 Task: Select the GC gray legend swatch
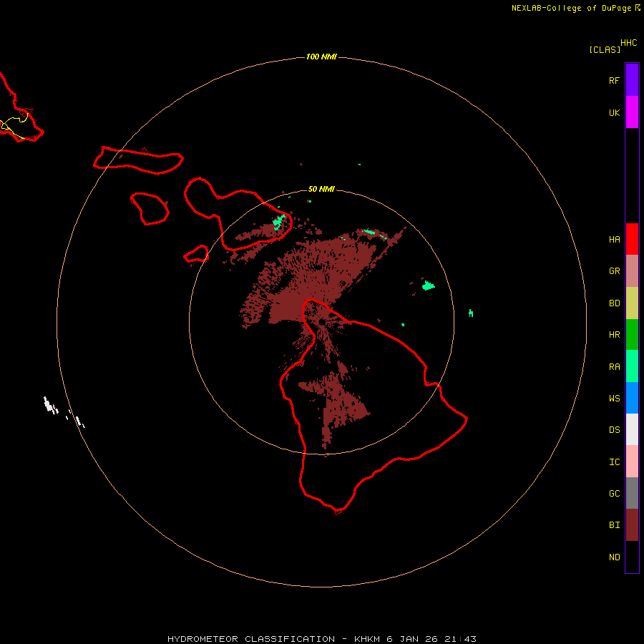pos(632,493)
